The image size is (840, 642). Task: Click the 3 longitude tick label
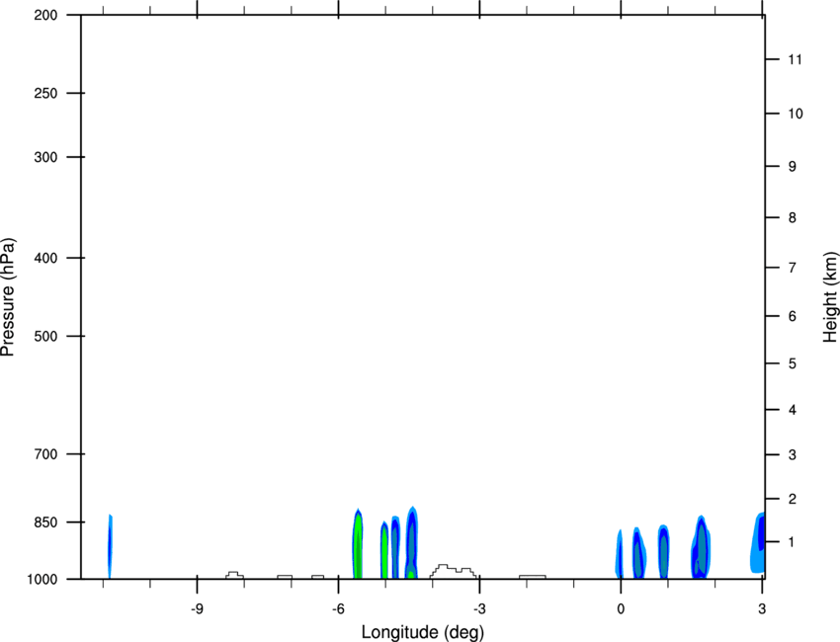tap(762, 608)
